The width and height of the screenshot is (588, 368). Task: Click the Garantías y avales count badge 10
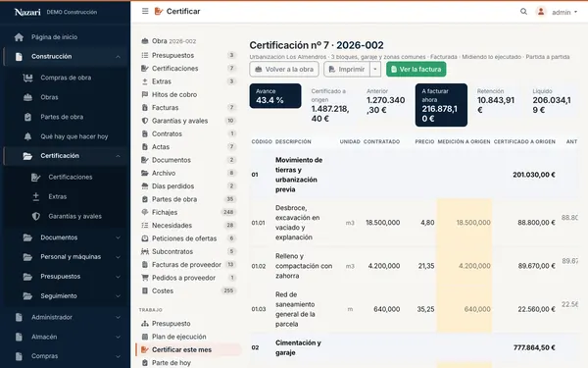pos(230,121)
